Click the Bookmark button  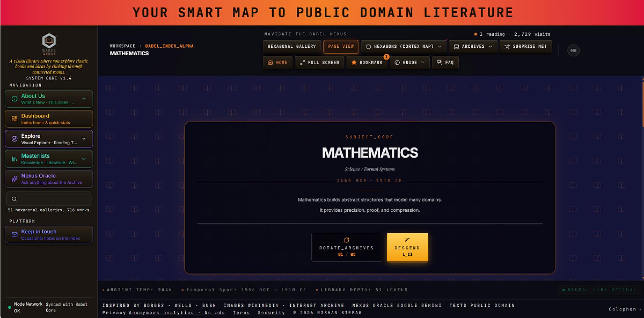[x=367, y=63]
